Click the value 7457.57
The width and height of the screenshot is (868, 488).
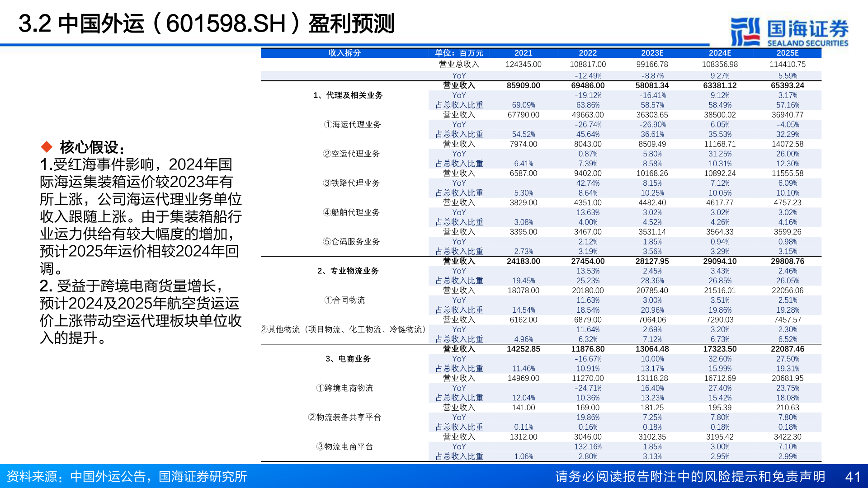[x=788, y=320]
